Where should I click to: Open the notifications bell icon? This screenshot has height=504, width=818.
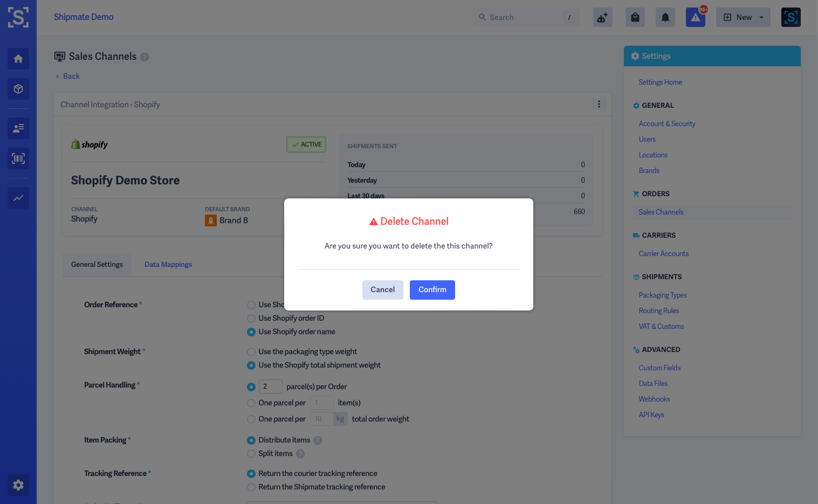[x=665, y=17]
